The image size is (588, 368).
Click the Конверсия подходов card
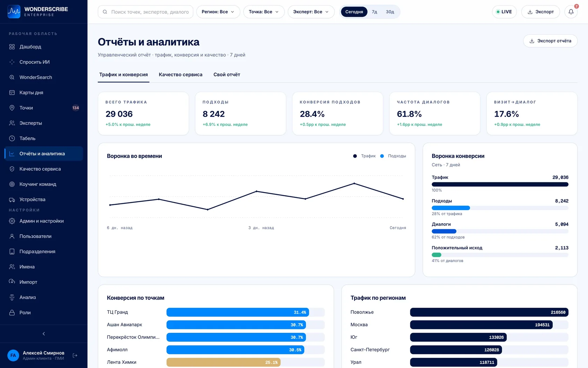click(338, 114)
